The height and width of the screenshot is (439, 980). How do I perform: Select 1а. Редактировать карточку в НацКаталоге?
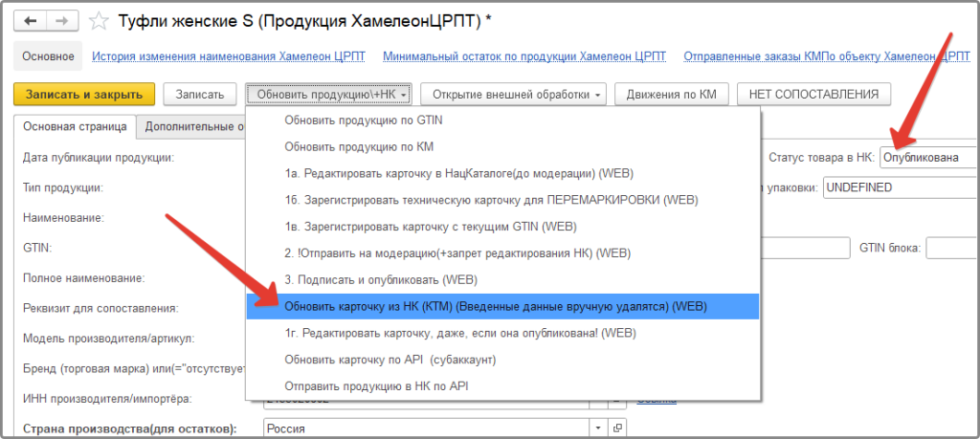pos(502,174)
